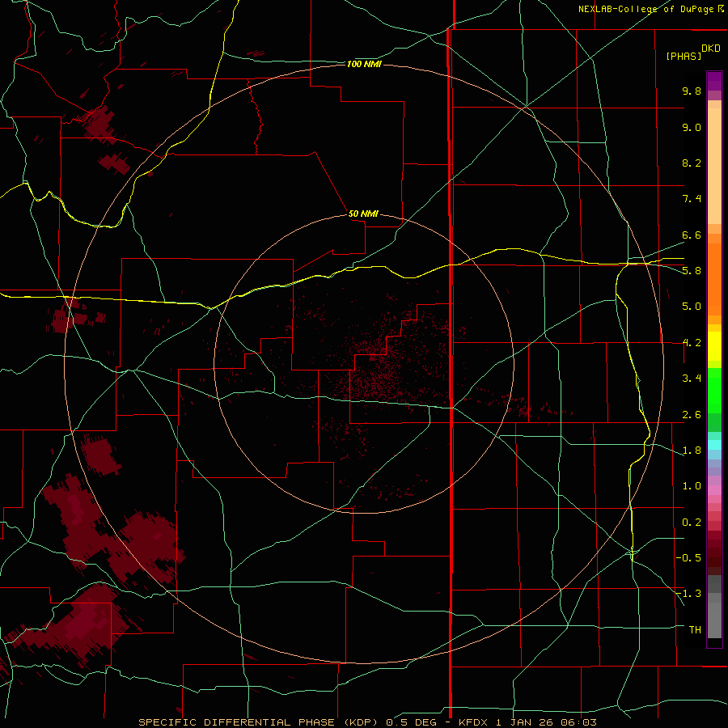The image size is (728, 728).
Task: Select the 7.4 legend value
Action: tap(692, 199)
